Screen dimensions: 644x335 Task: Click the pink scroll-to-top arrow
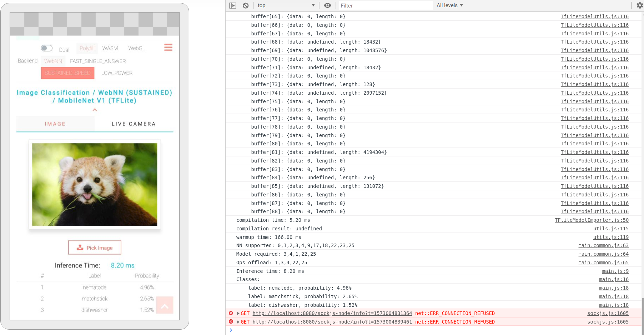tap(165, 305)
